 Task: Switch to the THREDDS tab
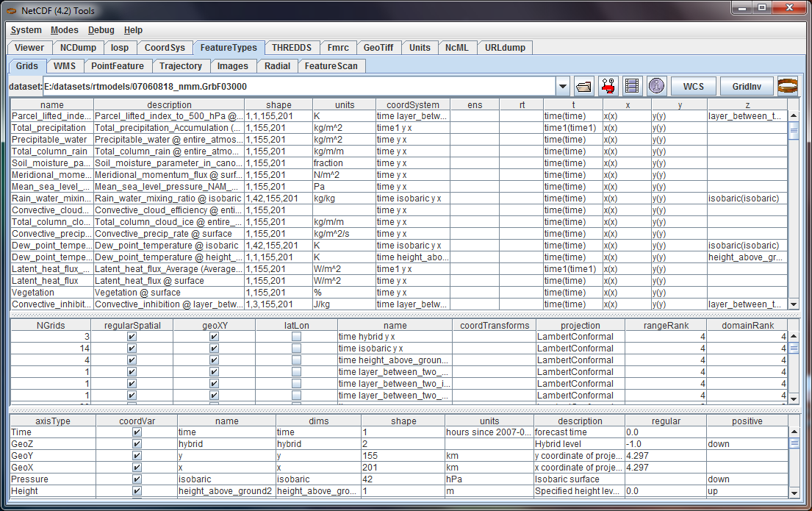pos(292,48)
